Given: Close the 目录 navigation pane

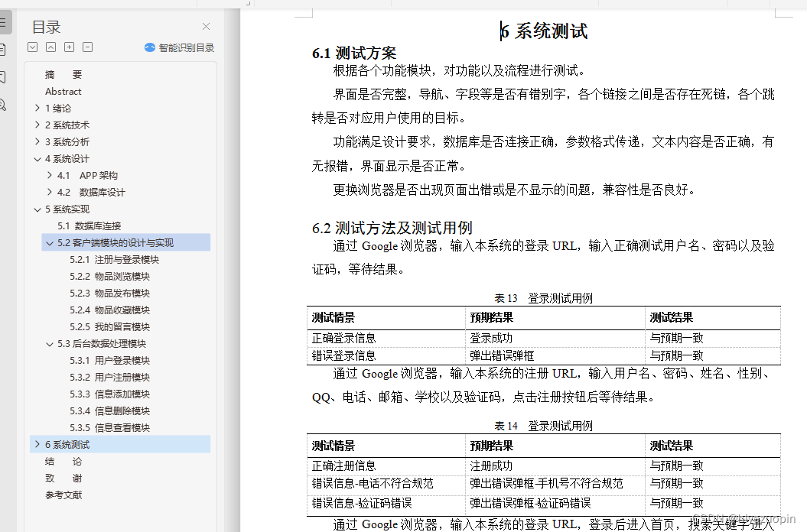Looking at the screenshot, I should tap(206, 26).
